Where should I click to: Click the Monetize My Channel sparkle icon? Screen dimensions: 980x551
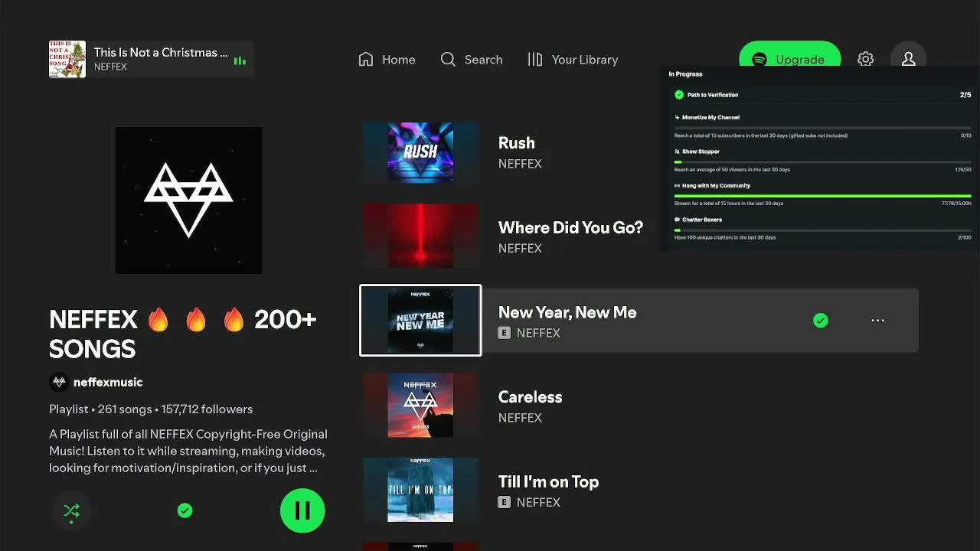pos(677,118)
